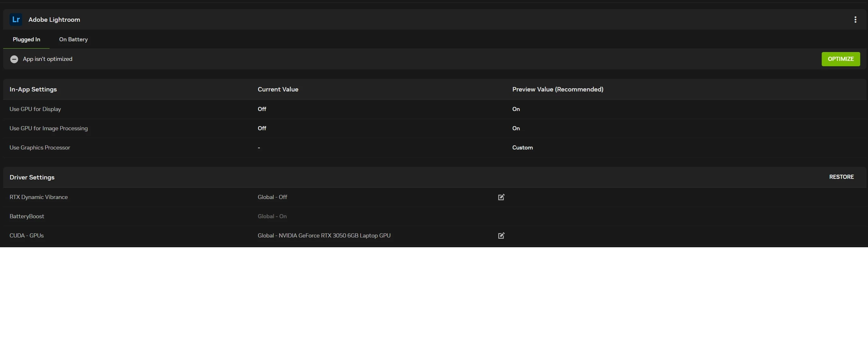Click the BatteryBoost setting row
The image size is (868, 357).
click(27, 216)
